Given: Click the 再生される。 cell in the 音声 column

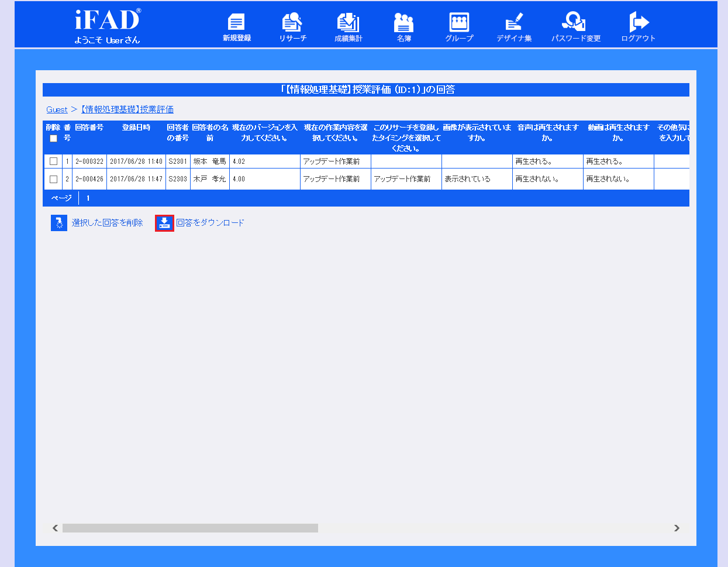Looking at the screenshot, I should pos(548,161).
